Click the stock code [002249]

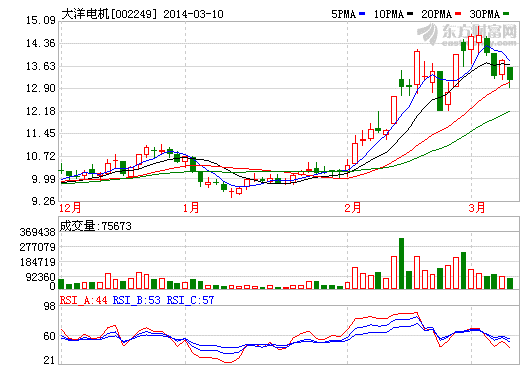134,14
